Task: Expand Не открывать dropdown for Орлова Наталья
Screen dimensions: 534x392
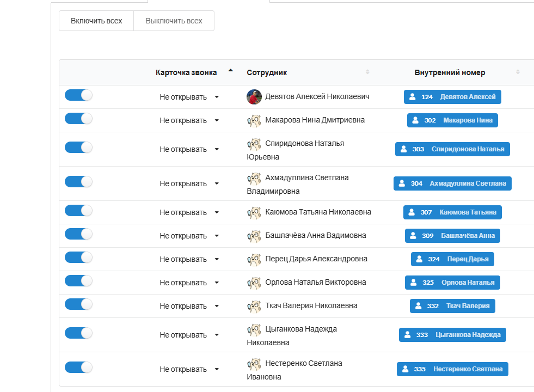Action: (x=188, y=283)
